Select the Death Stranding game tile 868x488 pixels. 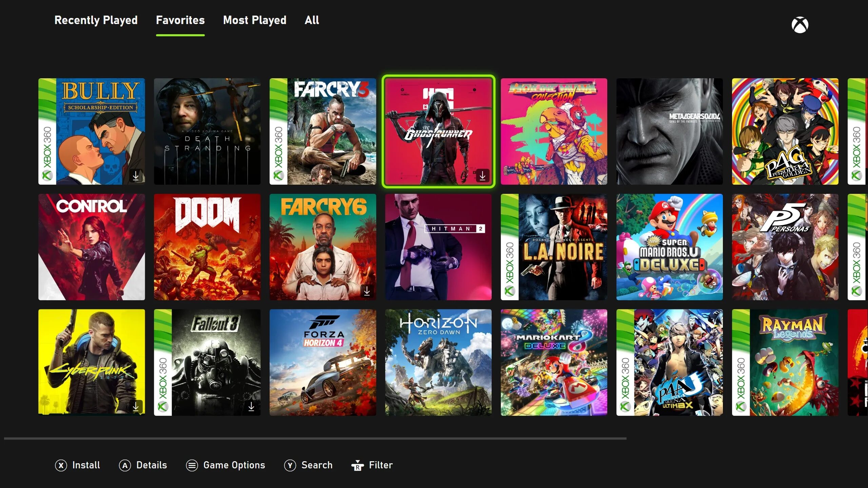point(207,131)
